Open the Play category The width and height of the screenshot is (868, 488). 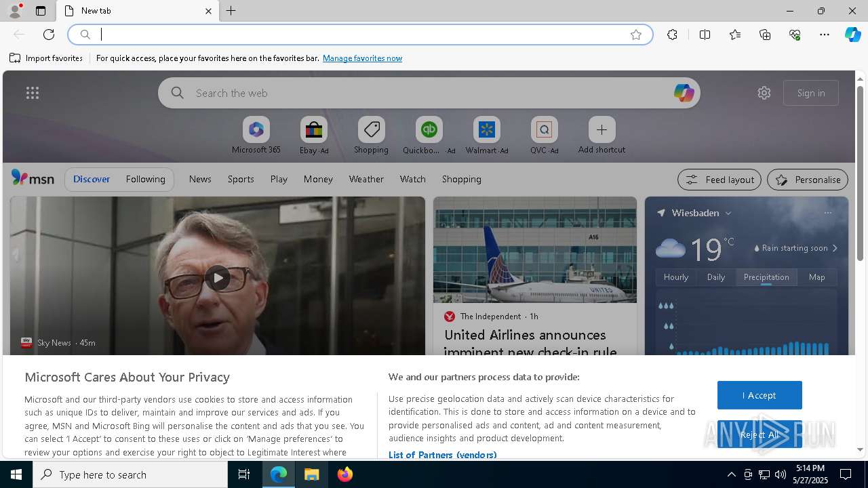pos(279,179)
